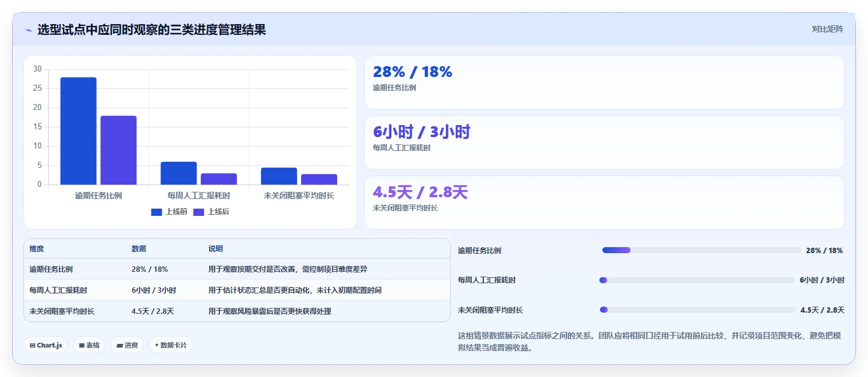The image size is (868, 377).
Task: Click the 对比矩阵 label at top right
Action: click(x=827, y=29)
